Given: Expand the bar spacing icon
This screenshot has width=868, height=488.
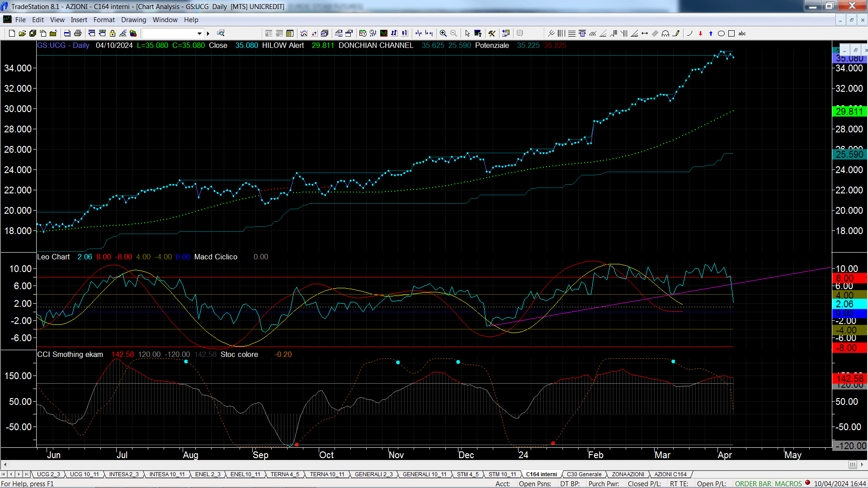Looking at the screenshot, I should [429, 33].
